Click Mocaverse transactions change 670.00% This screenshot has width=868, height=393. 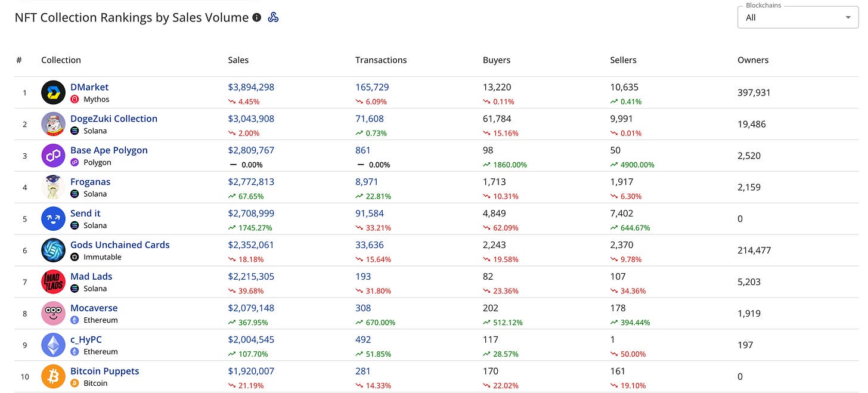coord(376,323)
